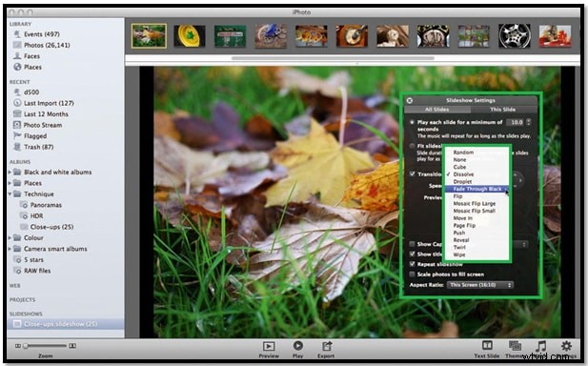588x366 pixels.
Task: Click the Zoom slider handle
Action: tap(26, 346)
